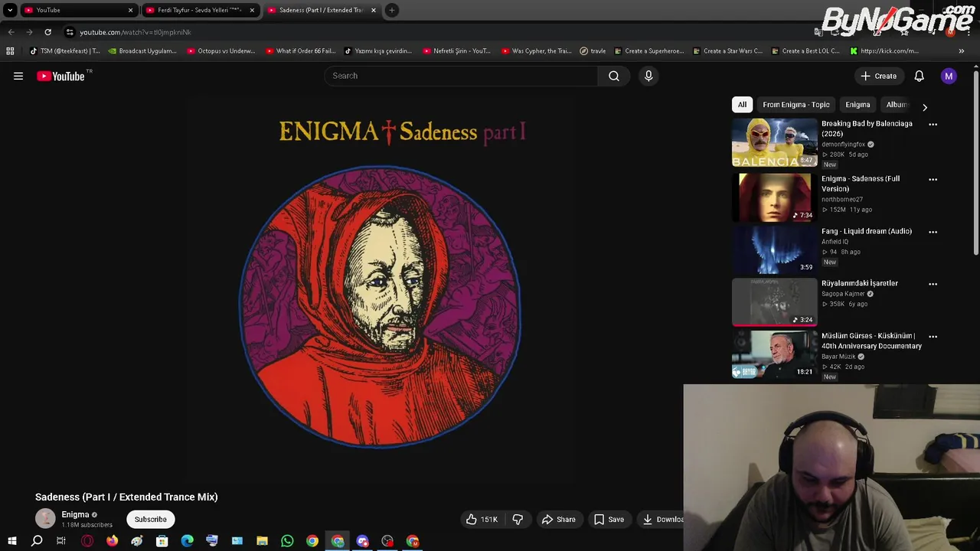Open the Chrome apps grid bookmark icon
Screen dimensions: 980x551
pos(10,51)
